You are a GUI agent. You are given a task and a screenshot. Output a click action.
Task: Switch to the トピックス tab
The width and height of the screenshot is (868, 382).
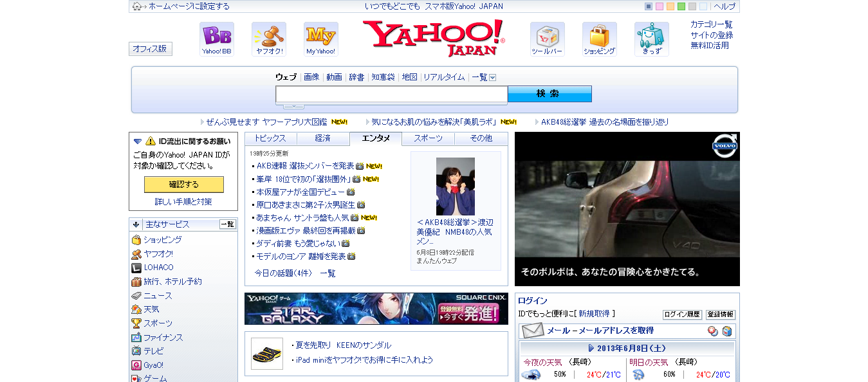click(x=270, y=138)
